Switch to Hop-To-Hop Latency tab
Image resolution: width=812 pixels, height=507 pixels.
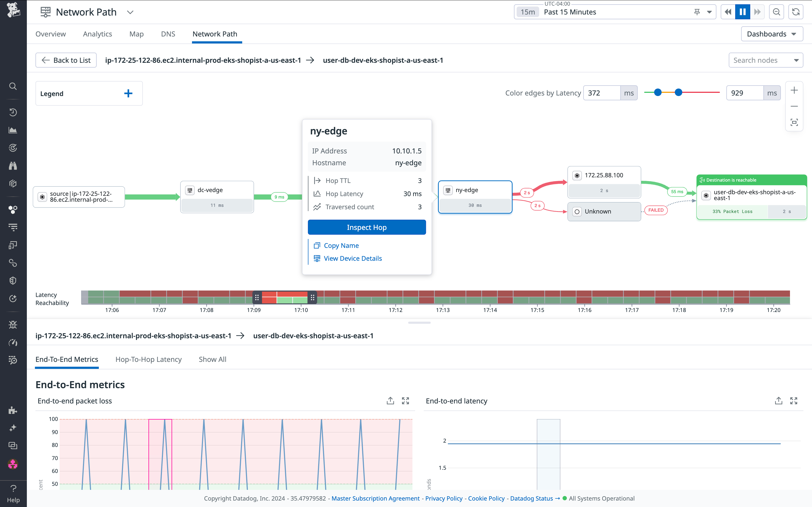click(x=148, y=359)
